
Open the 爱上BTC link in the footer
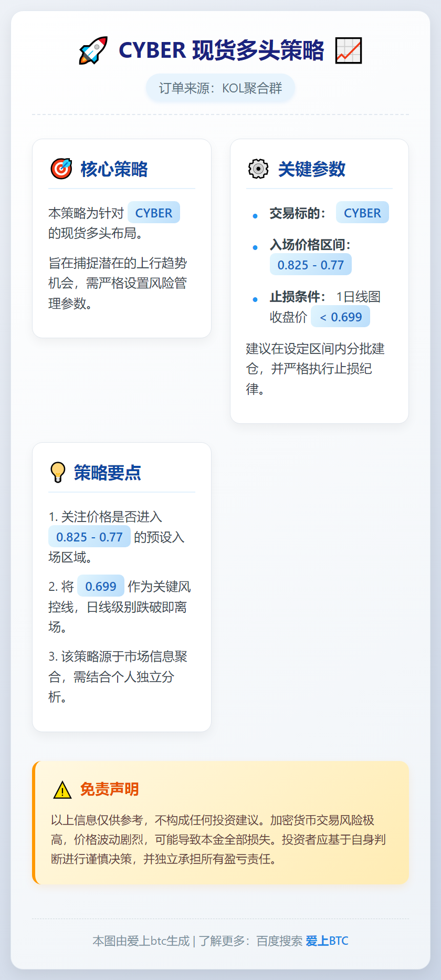pos(327,941)
